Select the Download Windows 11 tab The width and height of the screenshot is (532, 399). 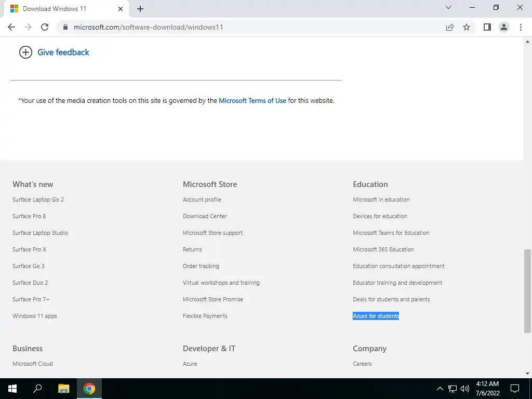(66, 9)
